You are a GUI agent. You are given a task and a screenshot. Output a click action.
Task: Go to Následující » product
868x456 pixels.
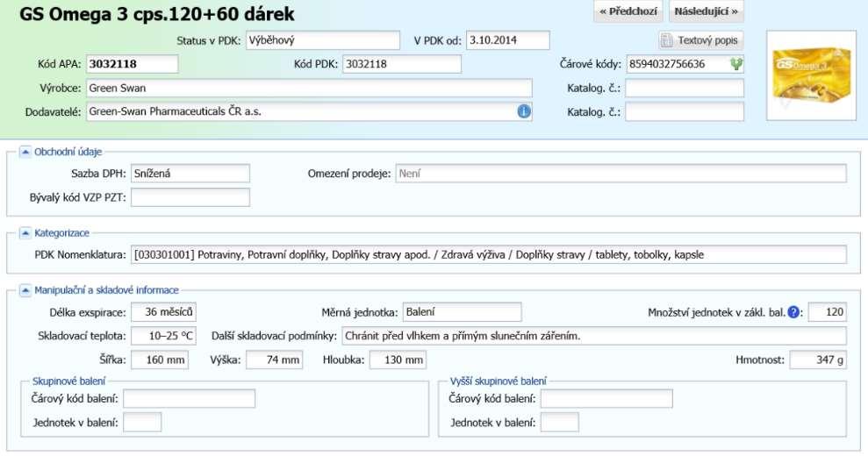[706, 11]
